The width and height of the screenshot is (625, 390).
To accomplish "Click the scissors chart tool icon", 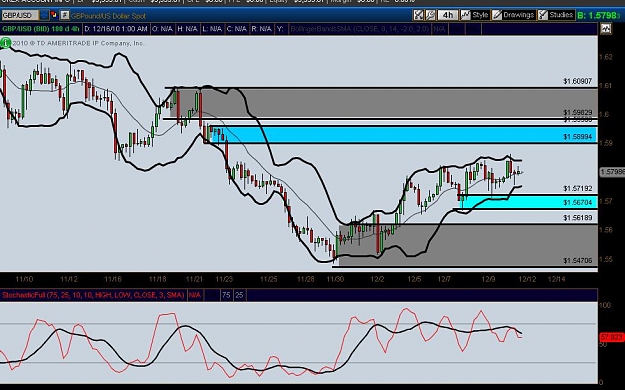I will pos(418,15).
